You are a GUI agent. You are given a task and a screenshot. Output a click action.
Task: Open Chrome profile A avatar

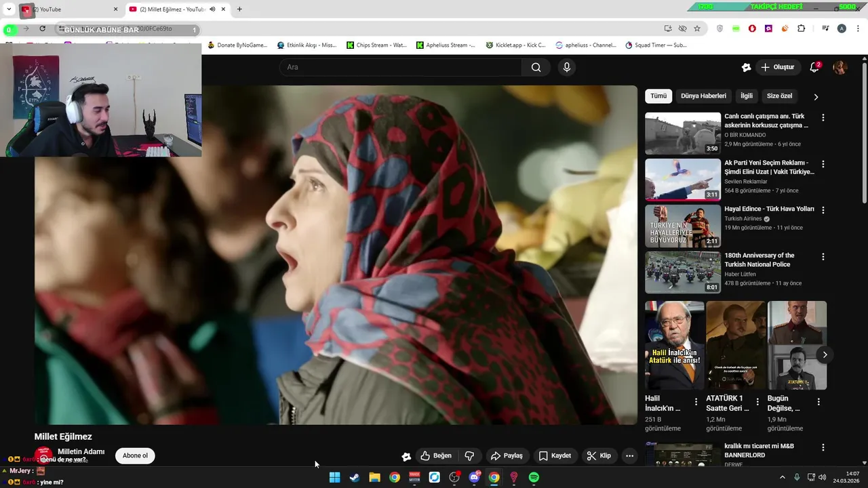pyautogui.click(x=842, y=28)
